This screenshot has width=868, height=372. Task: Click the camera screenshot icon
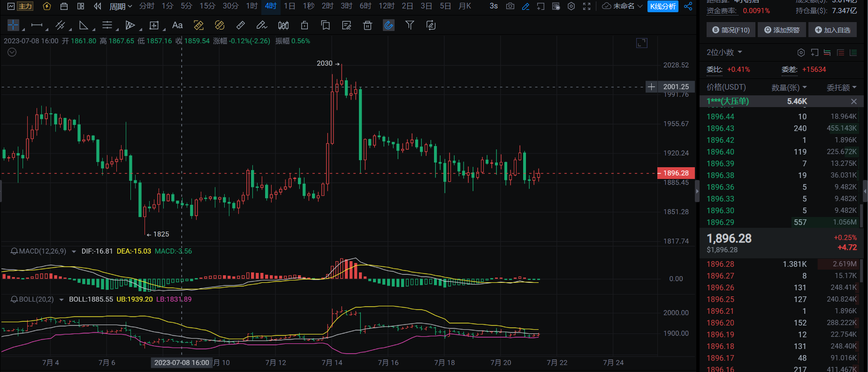pos(510,6)
